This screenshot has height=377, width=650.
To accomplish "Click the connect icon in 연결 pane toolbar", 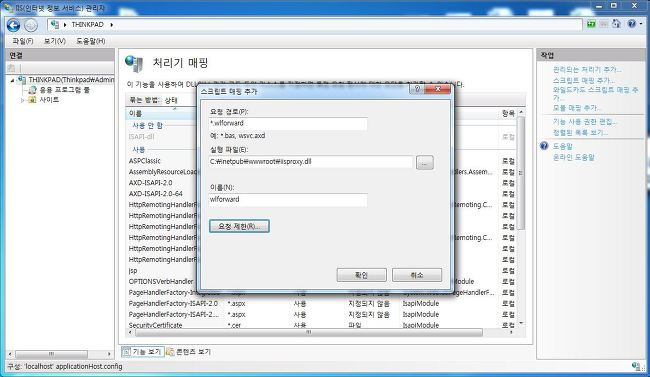I will click(x=12, y=68).
